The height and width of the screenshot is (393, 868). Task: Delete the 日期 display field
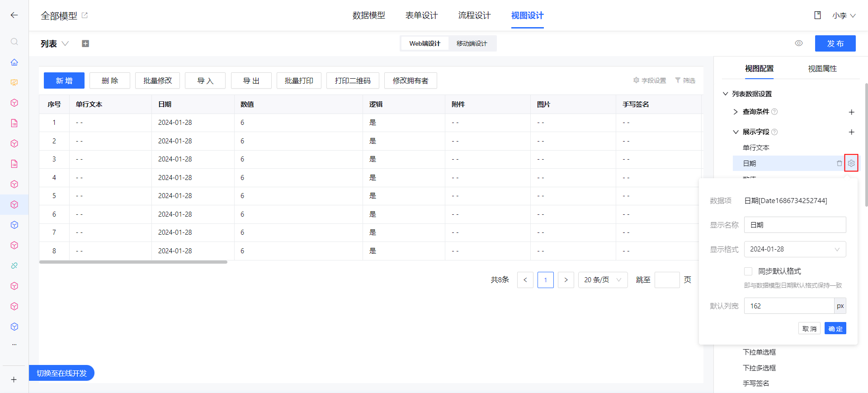pyautogui.click(x=839, y=163)
